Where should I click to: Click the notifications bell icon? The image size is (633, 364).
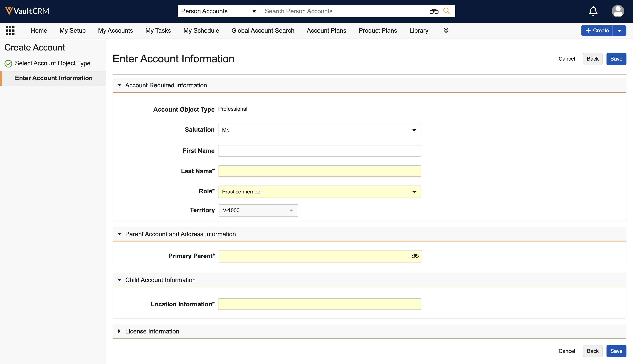click(x=593, y=11)
